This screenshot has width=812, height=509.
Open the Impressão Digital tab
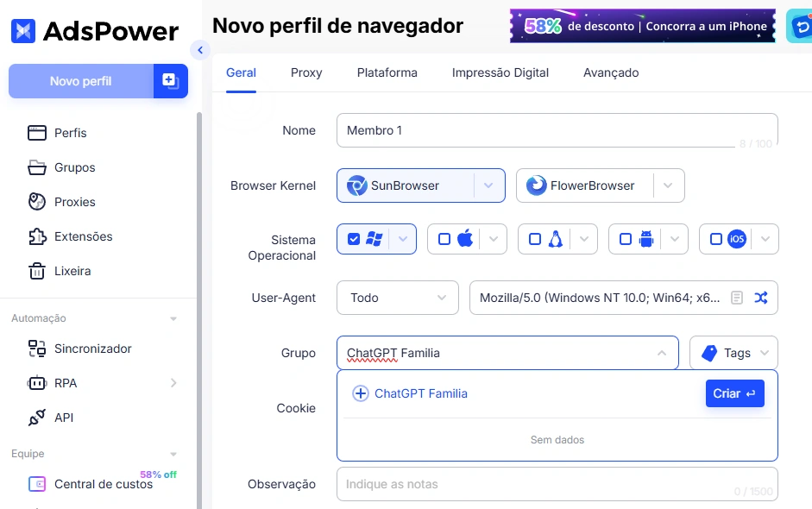[500, 72]
